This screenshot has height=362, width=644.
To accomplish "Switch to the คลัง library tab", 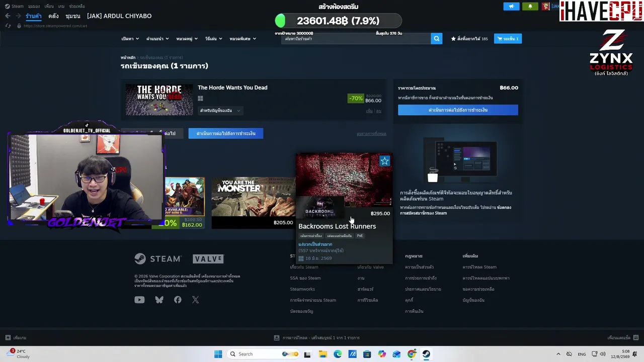I will pyautogui.click(x=53, y=16).
